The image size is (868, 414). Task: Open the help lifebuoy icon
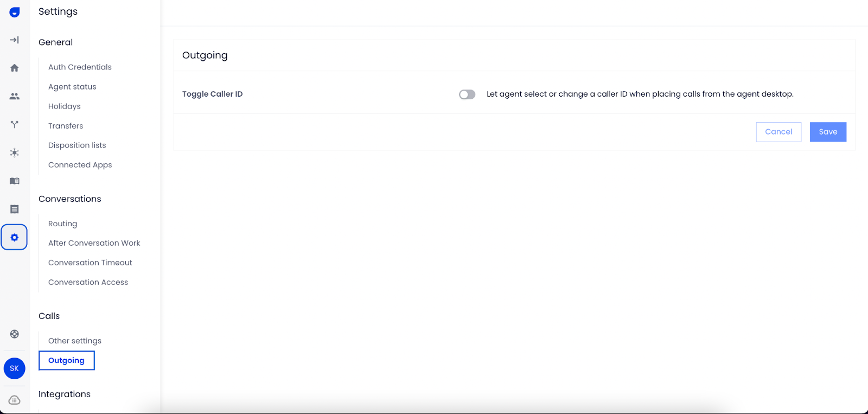15,334
